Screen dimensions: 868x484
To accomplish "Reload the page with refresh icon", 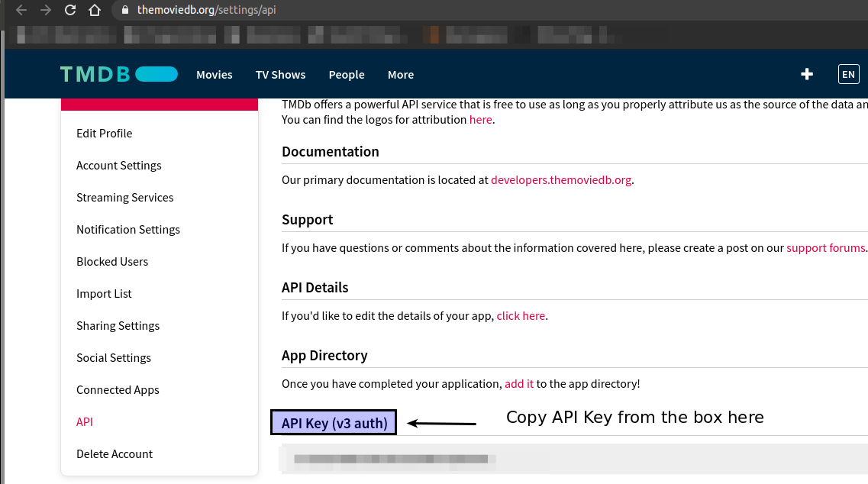I will (x=69, y=10).
